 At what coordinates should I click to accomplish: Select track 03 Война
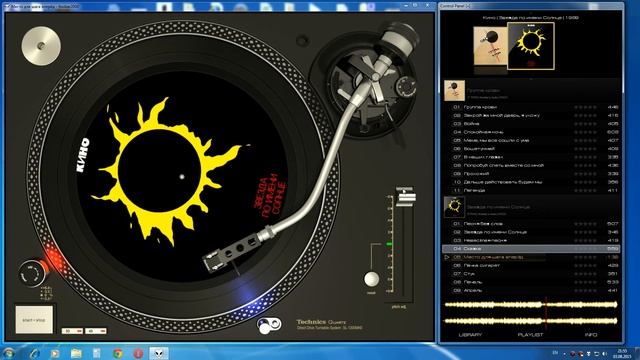[x=532, y=124]
